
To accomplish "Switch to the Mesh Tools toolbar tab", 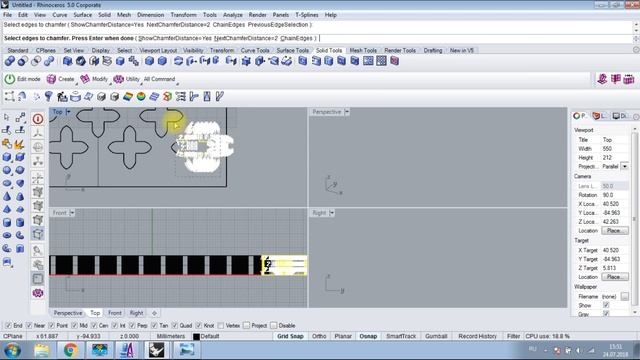I will coord(363,51).
